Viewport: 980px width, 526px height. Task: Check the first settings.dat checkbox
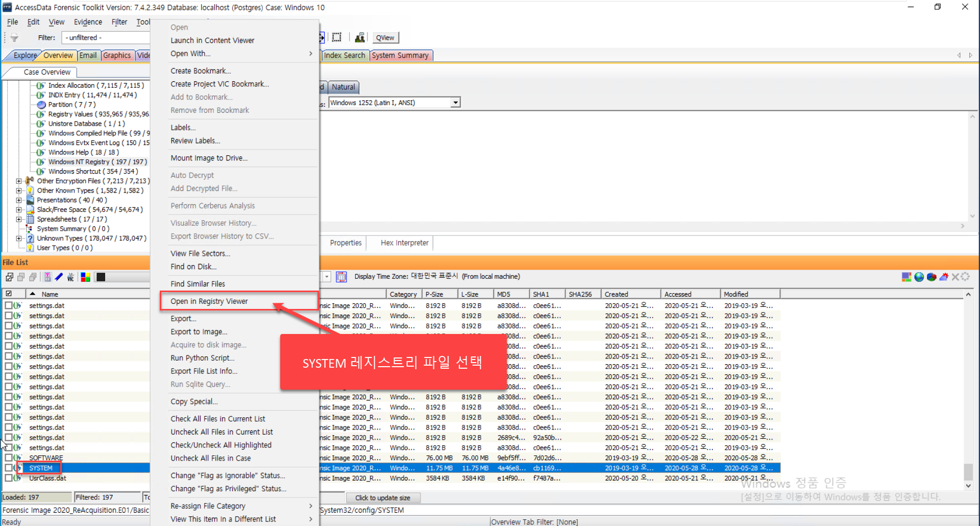pyautogui.click(x=9, y=305)
